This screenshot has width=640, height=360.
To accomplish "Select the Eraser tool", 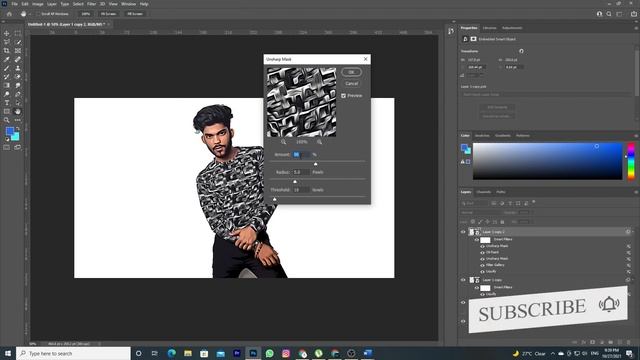I will pyautogui.click(x=18, y=77).
